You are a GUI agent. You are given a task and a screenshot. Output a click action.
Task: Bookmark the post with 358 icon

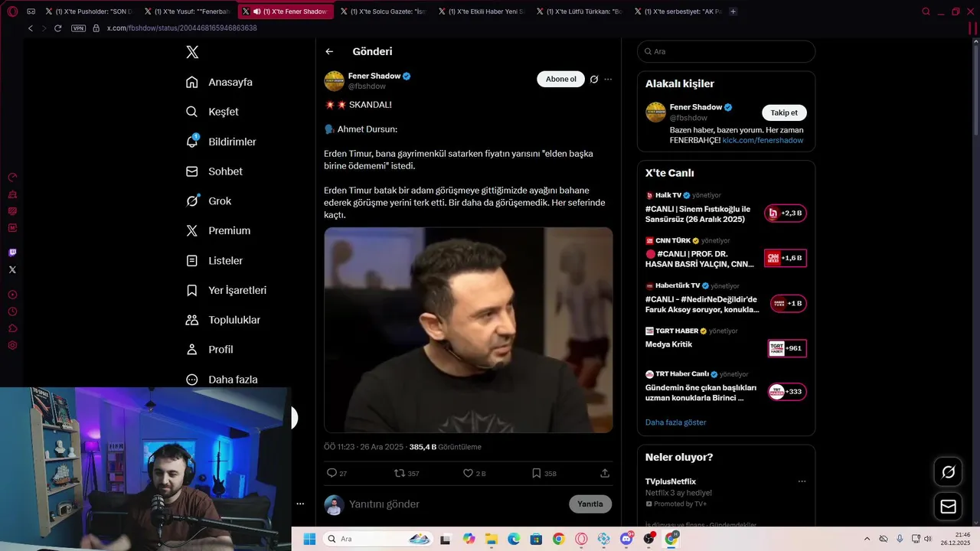[x=544, y=474]
